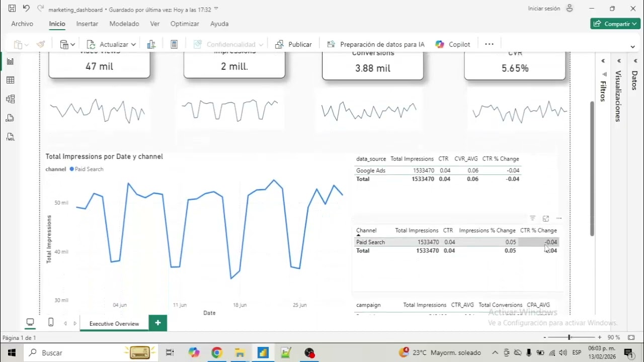Open the Optimizar ribbon tab
Image resolution: width=644 pixels, height=362 pixels.
pyautogui.click(x=185, y=24)
